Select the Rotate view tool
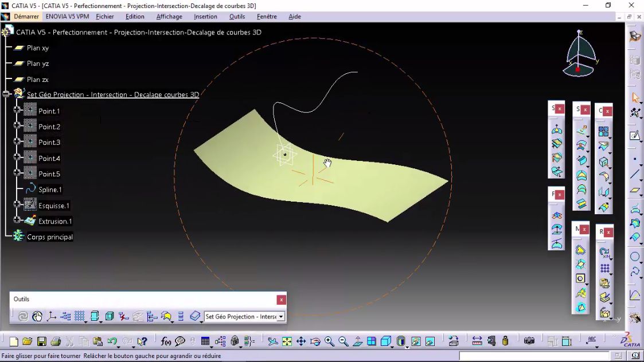 coord(315,341)
